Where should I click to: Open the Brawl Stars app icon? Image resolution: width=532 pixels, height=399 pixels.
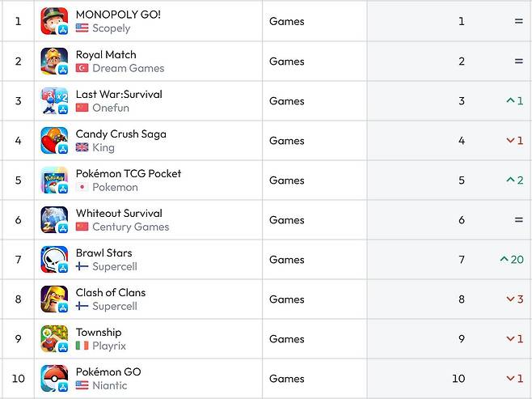54,259
